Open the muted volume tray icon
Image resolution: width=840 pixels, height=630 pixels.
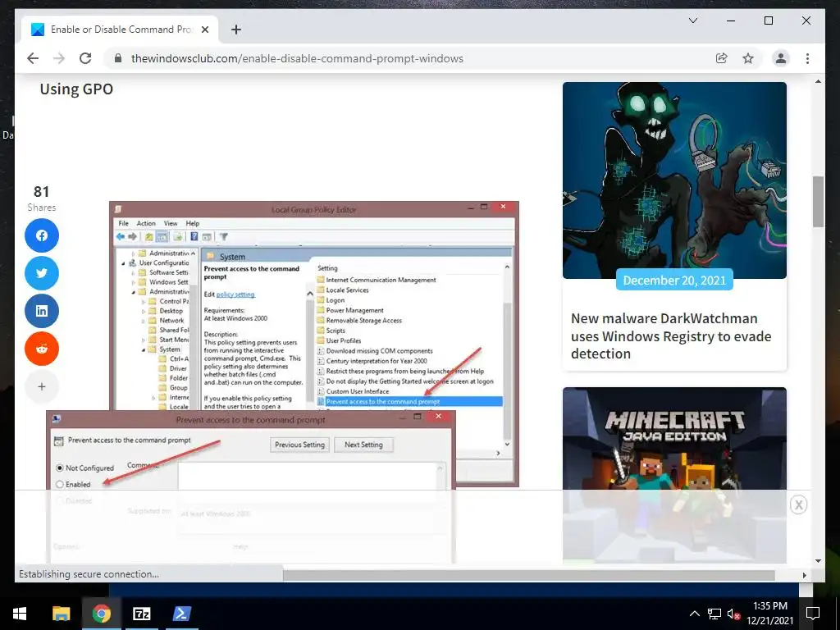click(x=734, y=614)
